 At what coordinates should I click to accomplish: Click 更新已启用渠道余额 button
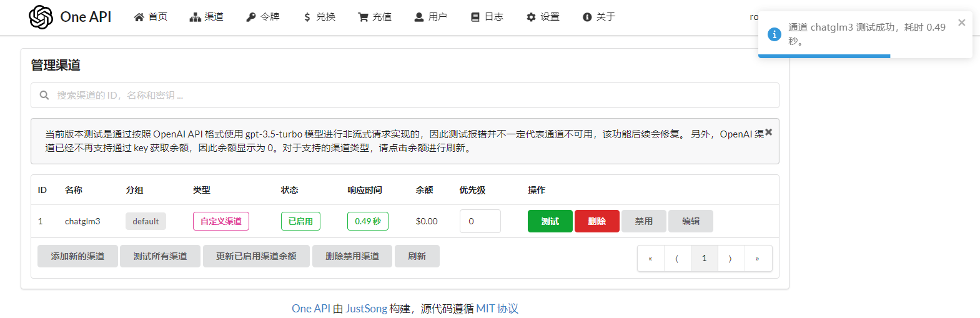click(256, 256)
